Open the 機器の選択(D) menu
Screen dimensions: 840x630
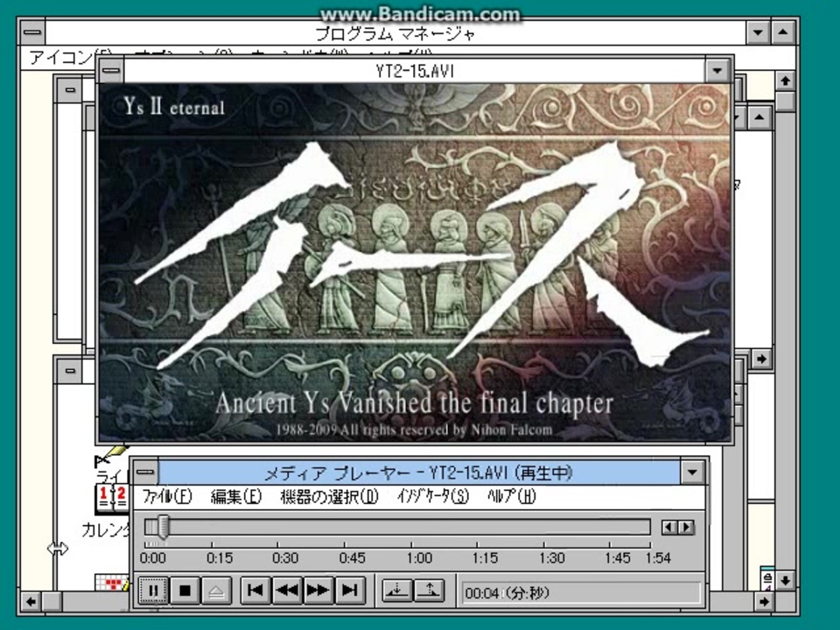[x=329, y=497]
